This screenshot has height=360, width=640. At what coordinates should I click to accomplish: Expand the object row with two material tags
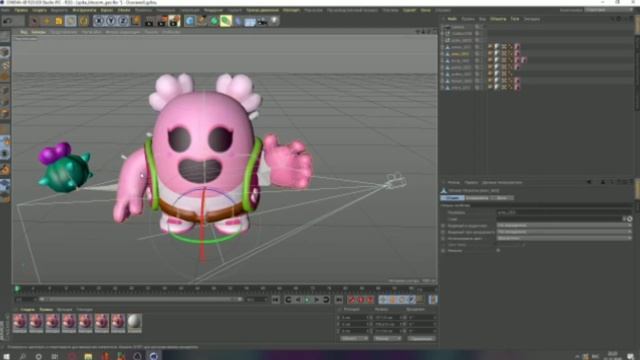[x=442, y=60]
